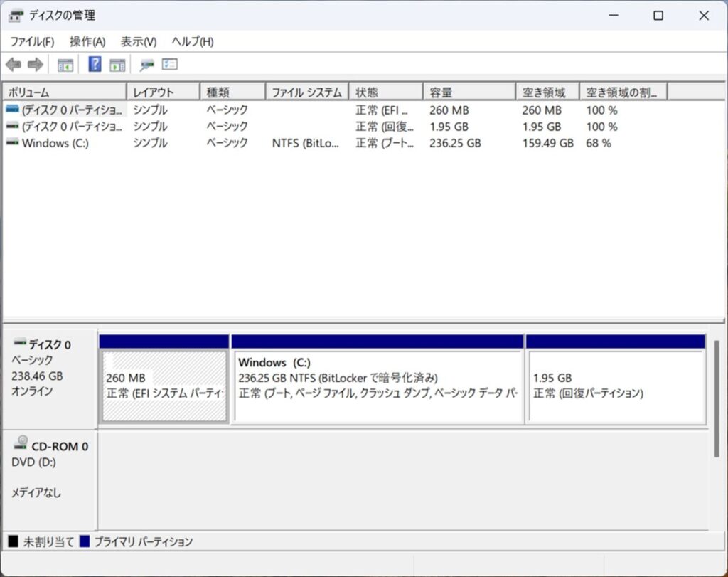Toggle the action pane toolbar icon
The width and height of the screenshot is (728, 577).
point(117,65)
